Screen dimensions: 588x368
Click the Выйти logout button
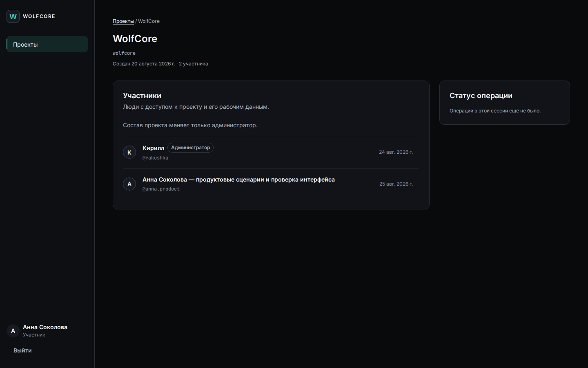coord(22,350)
